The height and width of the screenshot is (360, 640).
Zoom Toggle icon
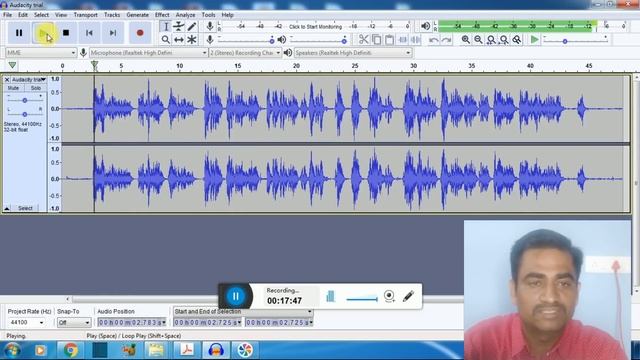517,40
